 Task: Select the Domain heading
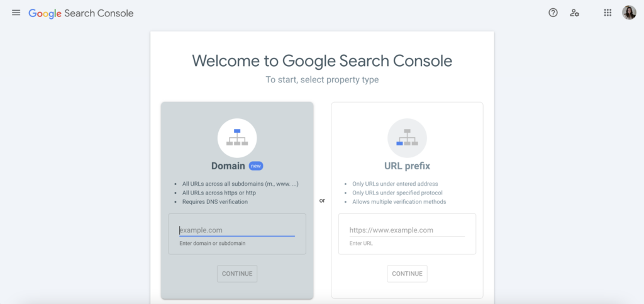pos(228,166)
